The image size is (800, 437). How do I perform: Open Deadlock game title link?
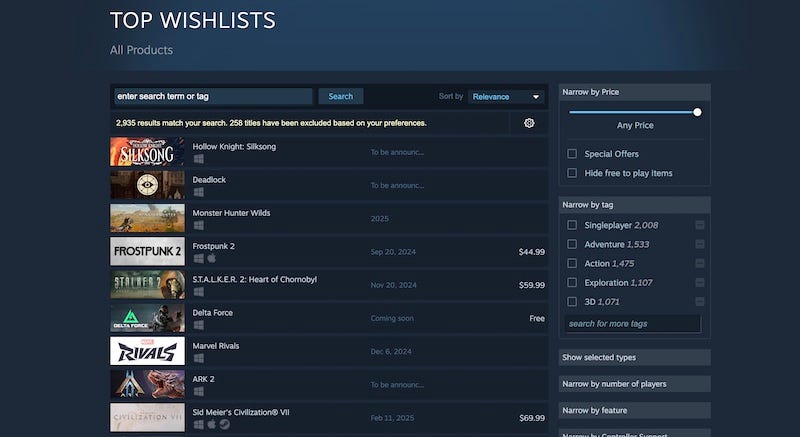point(209,179)
